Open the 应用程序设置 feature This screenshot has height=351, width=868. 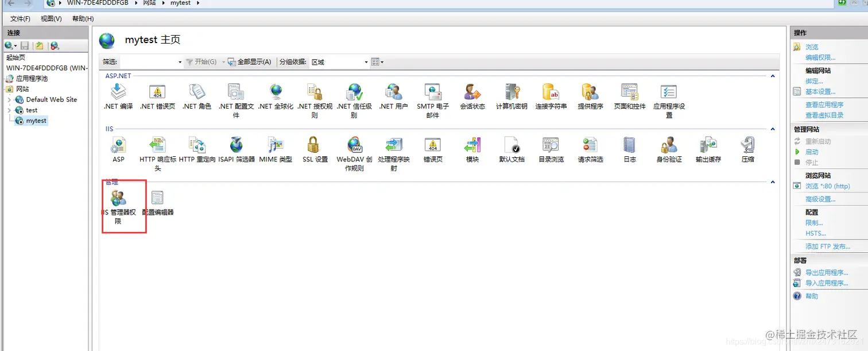click(669, 101)
